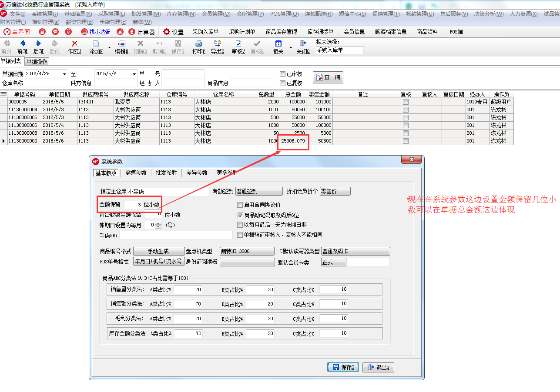Go to 前页 first page
The height and width of the screenshot is (392, 560).
pyautogui.click(x=7, y=47)
